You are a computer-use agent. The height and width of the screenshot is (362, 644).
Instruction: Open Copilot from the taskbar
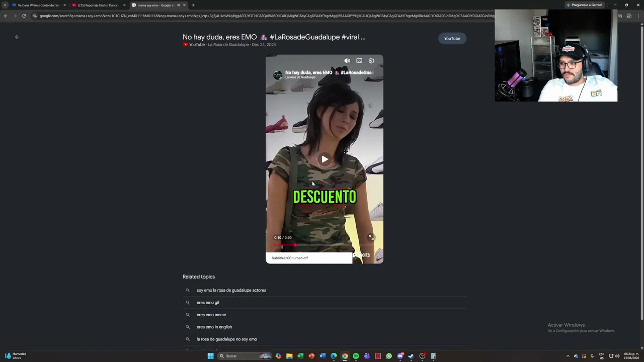tap(278, 356)
